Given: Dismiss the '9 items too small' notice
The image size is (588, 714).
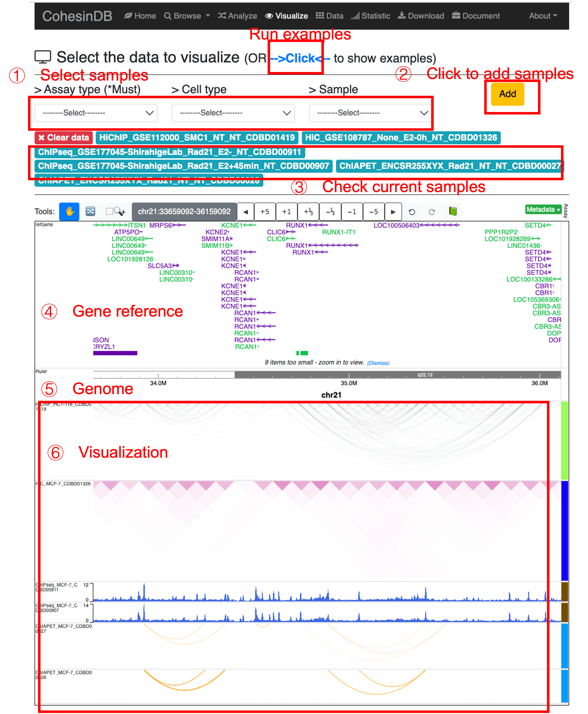Looking at the screenshot, I should tap(378, 363).
